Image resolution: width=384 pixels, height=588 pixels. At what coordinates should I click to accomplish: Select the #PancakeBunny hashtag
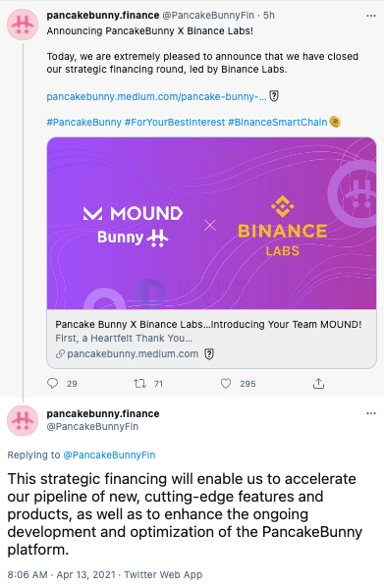point(84,123)
